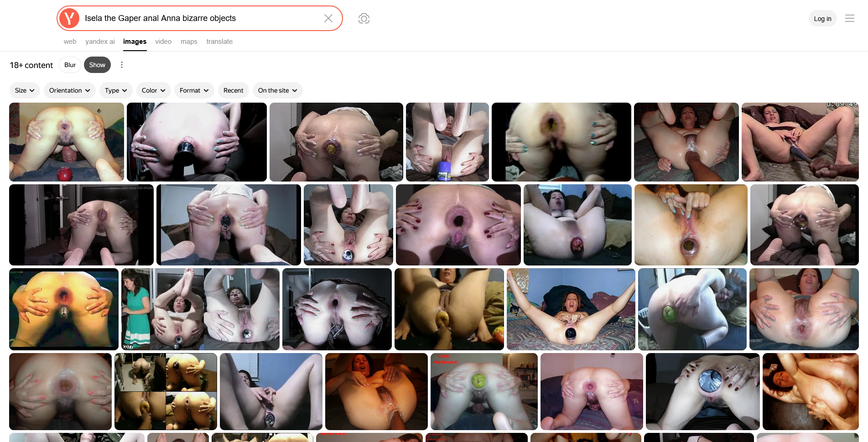Switch to the maps tab
Image resolution: width=868 pixels, height=442 pixels.
[189, 42]
